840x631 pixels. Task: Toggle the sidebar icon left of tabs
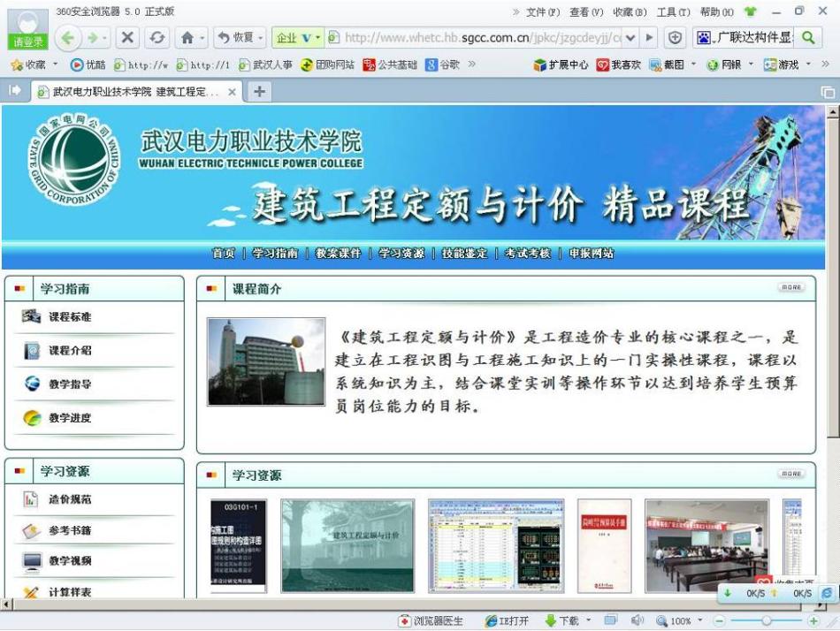pyautogui.click(x=15, y=90)
